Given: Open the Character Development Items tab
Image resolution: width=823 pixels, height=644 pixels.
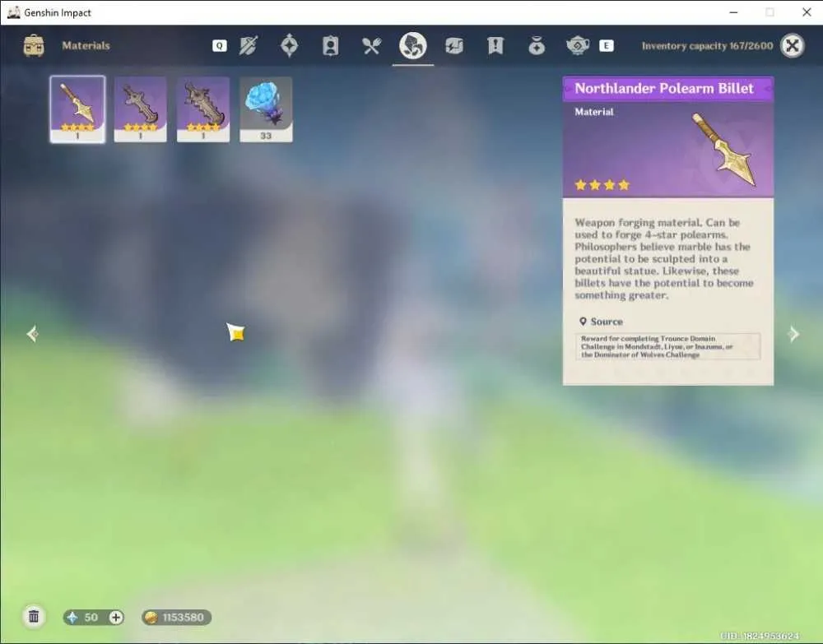Looking at the screenshot, I should coord(330,46).
